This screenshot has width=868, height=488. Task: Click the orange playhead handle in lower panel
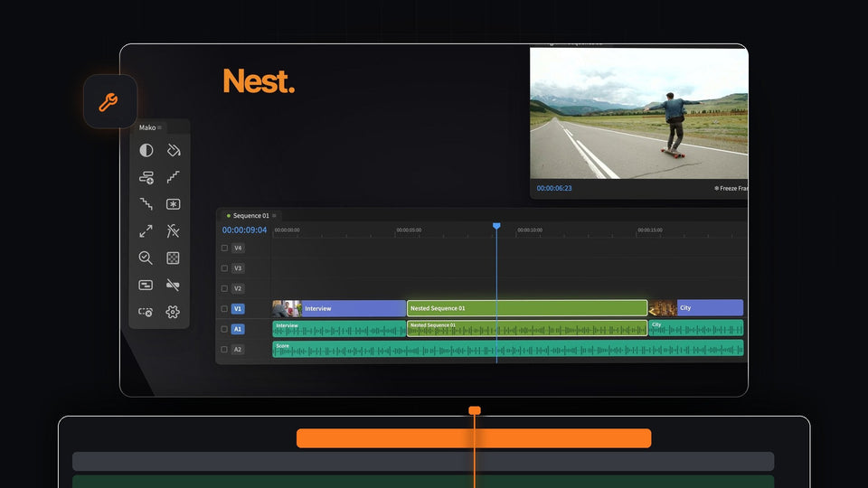[x=475, y=410]
